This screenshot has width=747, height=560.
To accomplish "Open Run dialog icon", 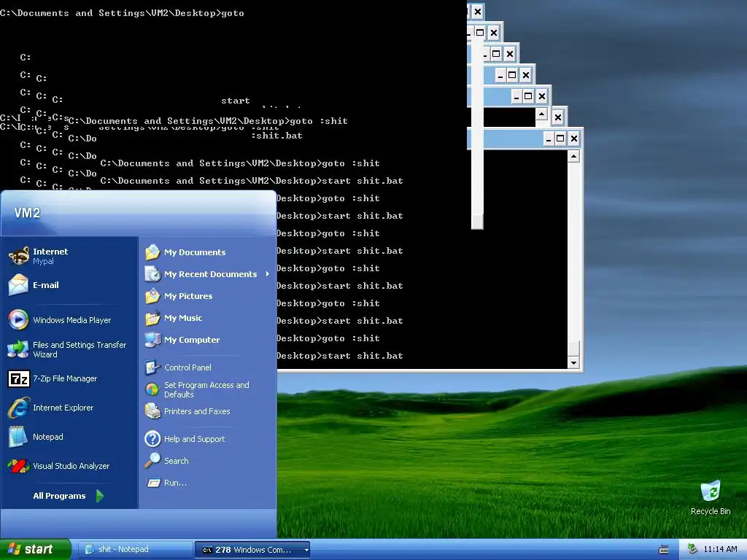I will 153,483.
